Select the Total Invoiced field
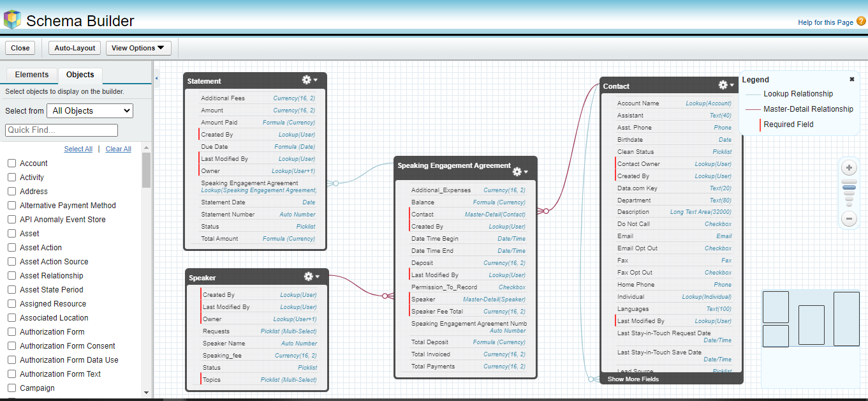The image size is (868, 401). [468, 354]
